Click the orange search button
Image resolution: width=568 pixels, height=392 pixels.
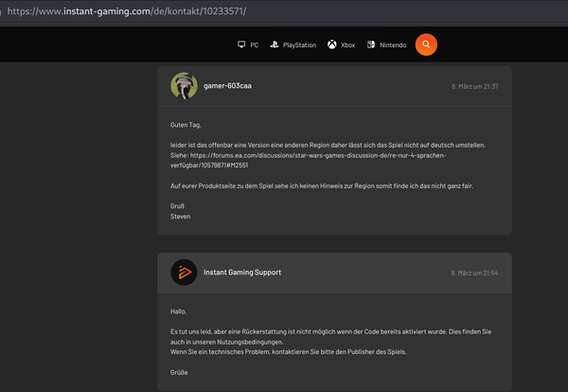tap(426, 45)
